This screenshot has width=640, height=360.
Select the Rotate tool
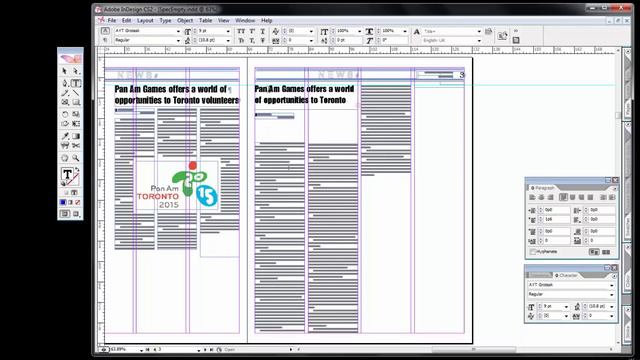pyautogui.click(x=64, y=114)
